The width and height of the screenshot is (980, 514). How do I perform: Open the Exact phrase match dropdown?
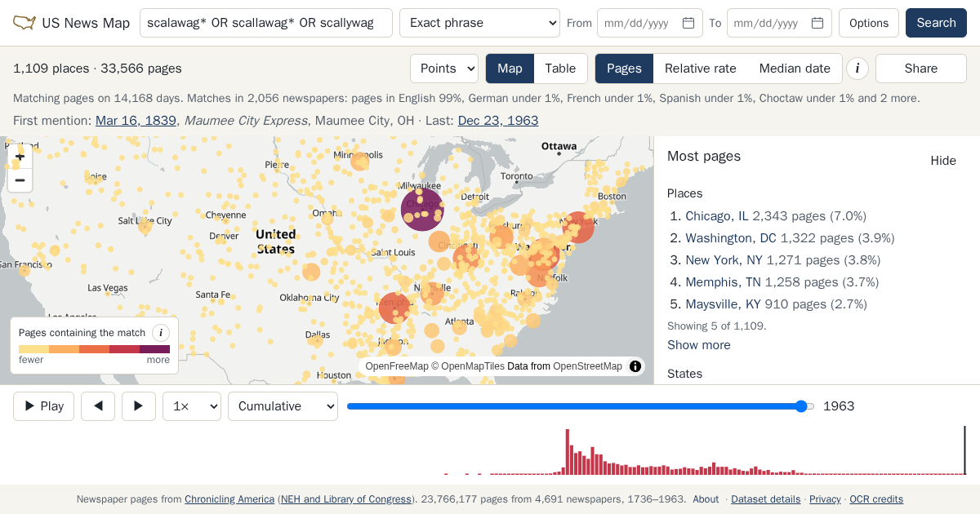pyautogui.click(x=479, y=23)
